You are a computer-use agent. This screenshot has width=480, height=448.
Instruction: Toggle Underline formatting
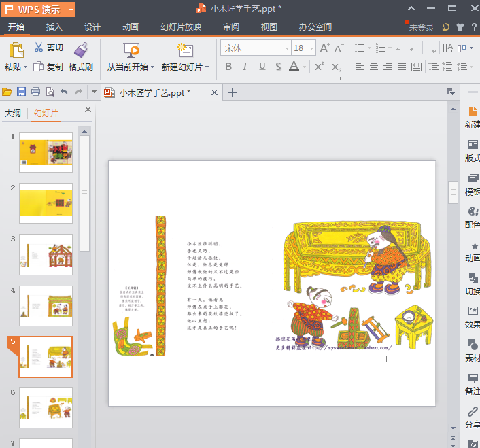pos(262,67)
